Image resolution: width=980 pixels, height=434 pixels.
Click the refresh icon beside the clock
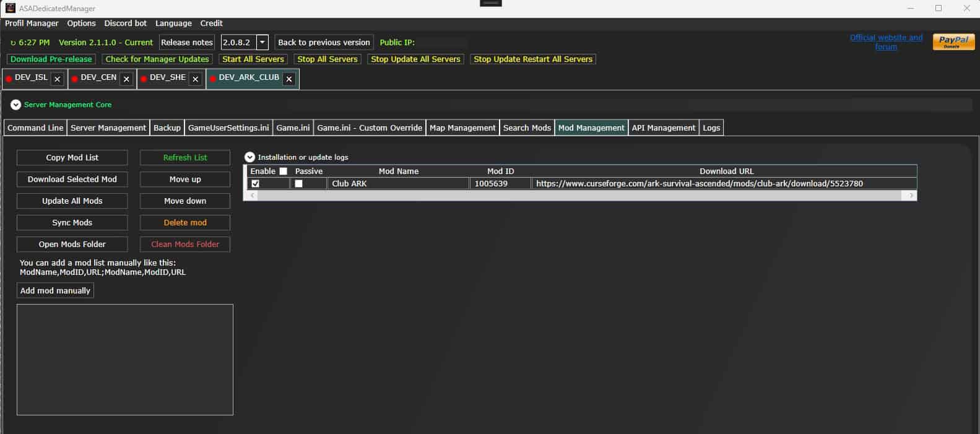pos(13,43)
